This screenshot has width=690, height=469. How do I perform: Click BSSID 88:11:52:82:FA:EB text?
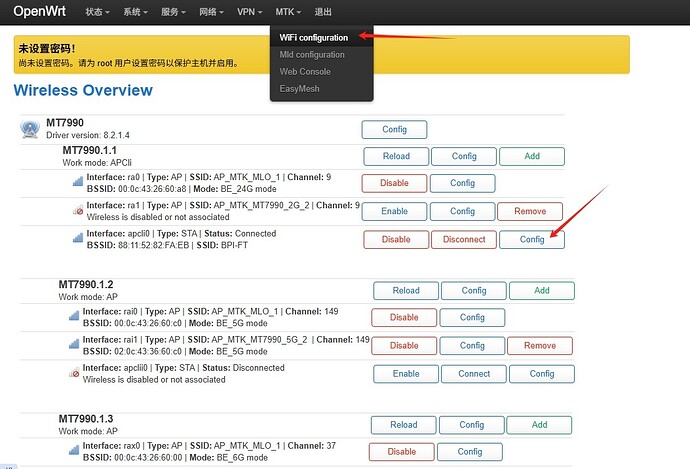[138, 245]
